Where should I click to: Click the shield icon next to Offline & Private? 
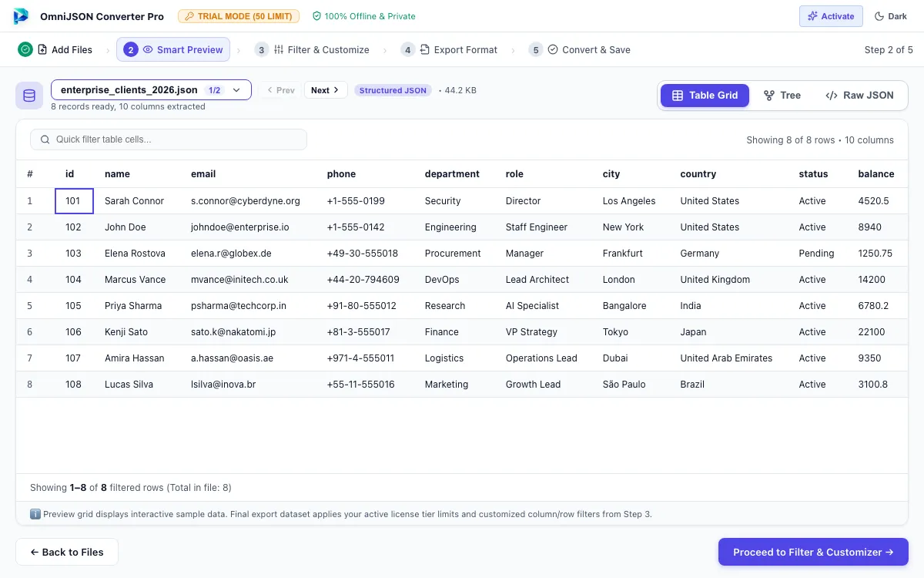316,16
